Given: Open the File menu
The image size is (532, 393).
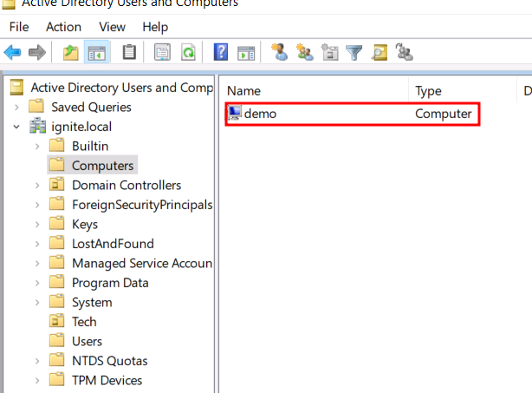Looking at the screenshot, I should (x=19, y=27).
